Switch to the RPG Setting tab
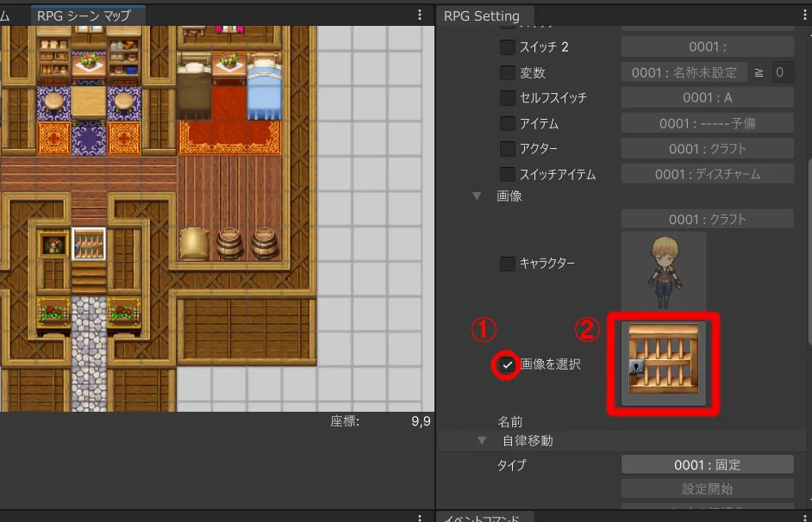Viewport: 812px width, 522px height. (x=482, y=16)
